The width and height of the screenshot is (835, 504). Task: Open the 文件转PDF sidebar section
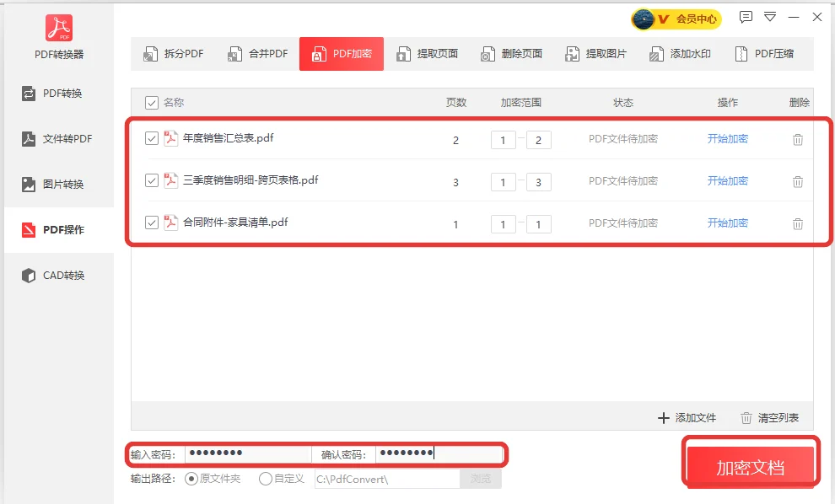[x=58, y=139]
